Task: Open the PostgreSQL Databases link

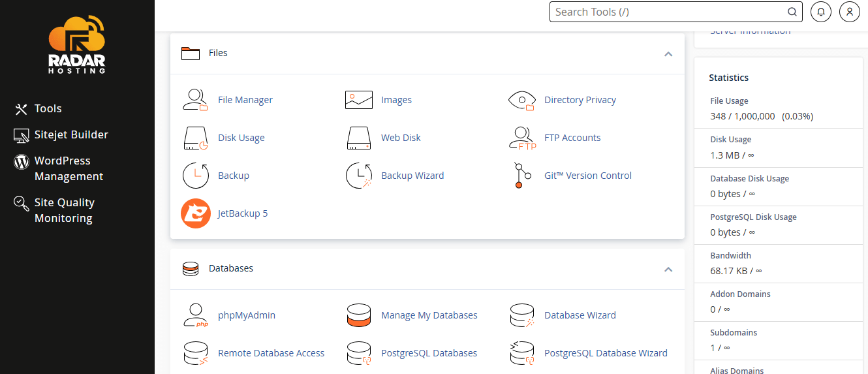Action: point(429,353)
